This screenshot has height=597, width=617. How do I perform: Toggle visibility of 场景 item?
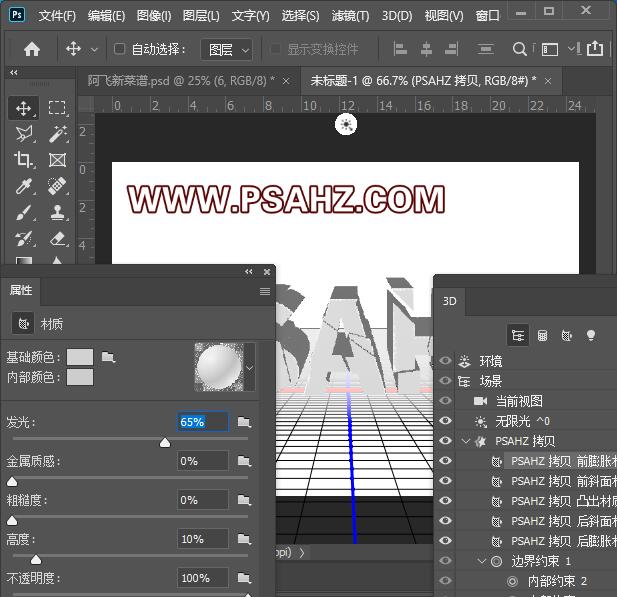445,381
